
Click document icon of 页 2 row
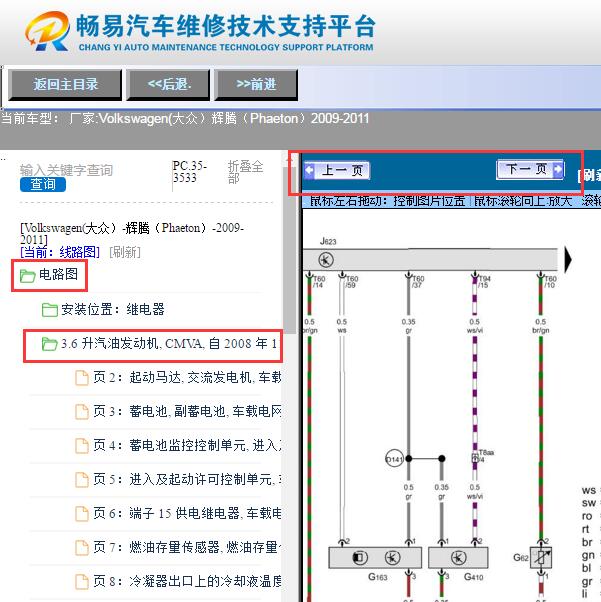[81, 378]
